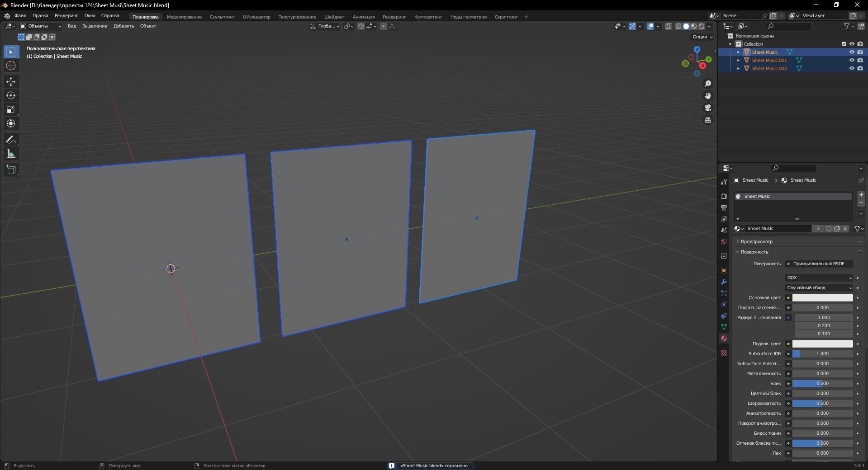Open the Output properties tab

click(x=724, y=207)
